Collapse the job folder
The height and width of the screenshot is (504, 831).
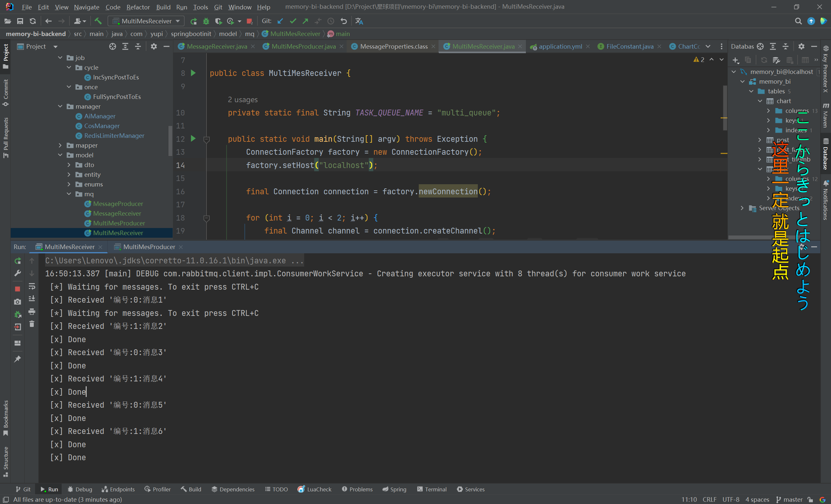click(x=60, y=58)
